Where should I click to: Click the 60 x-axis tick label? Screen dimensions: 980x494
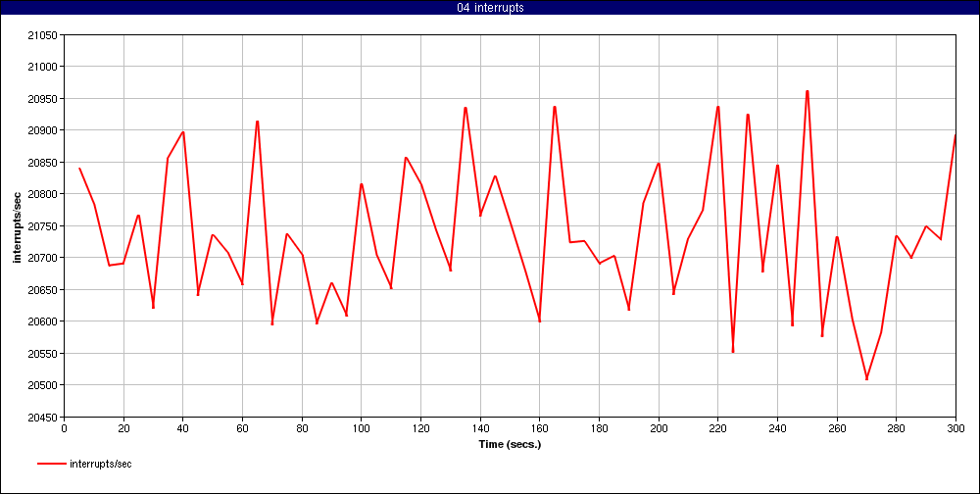pyautogui.click(x=242, y=429)
